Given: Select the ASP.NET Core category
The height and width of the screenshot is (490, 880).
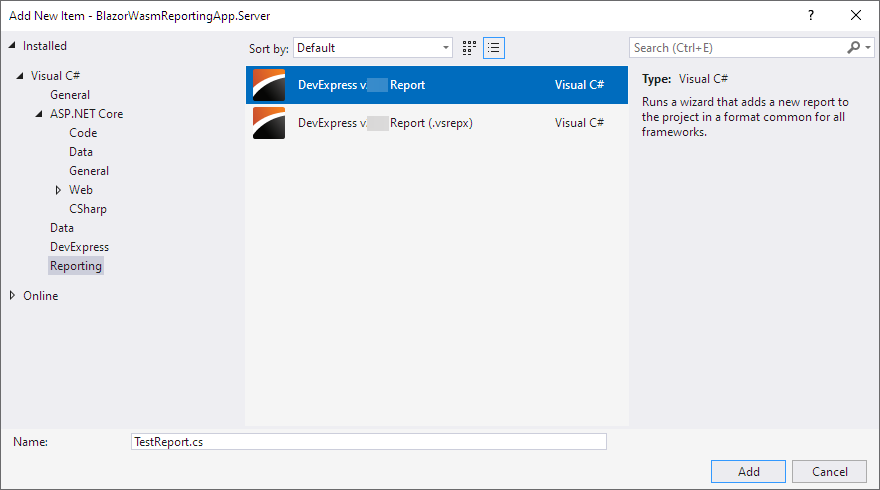Looking at the screenshot, I should click(x=86, y=114).
